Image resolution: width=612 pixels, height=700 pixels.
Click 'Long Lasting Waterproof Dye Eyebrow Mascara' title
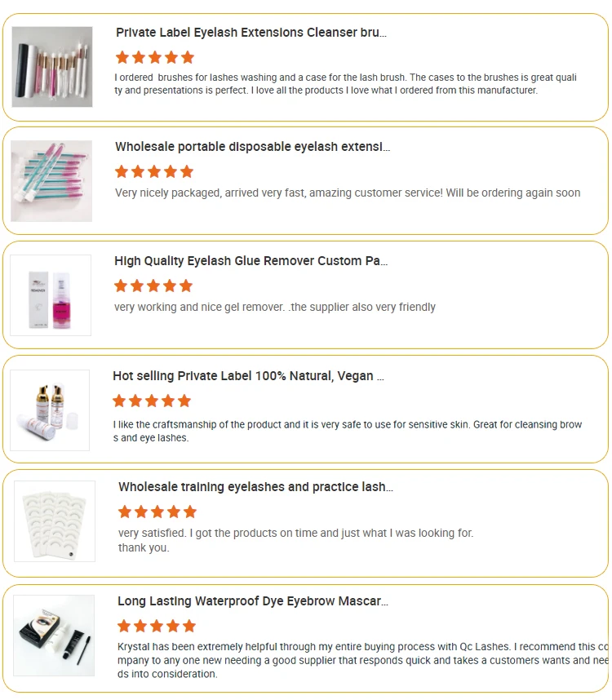coord(252,601)
